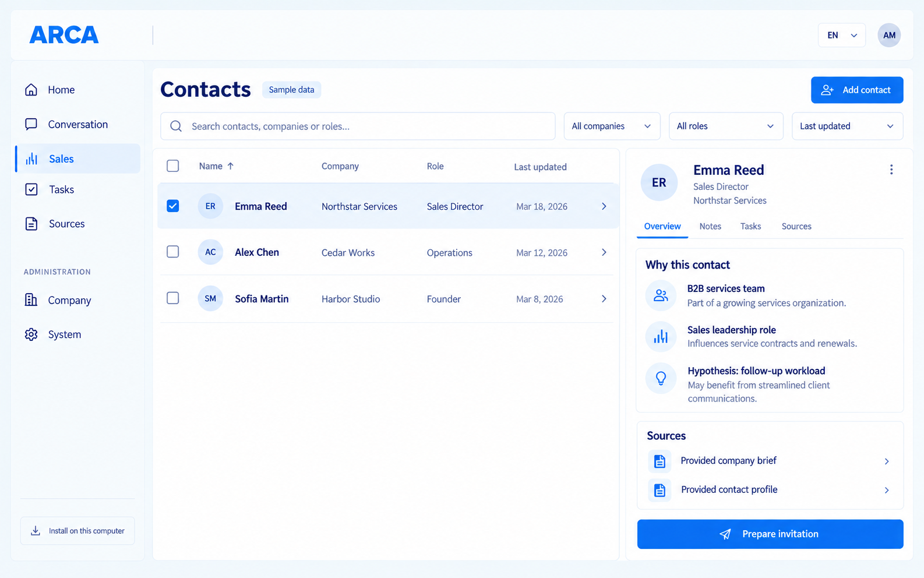Click the sort arrow next to Name

click(x=231, y=166)
